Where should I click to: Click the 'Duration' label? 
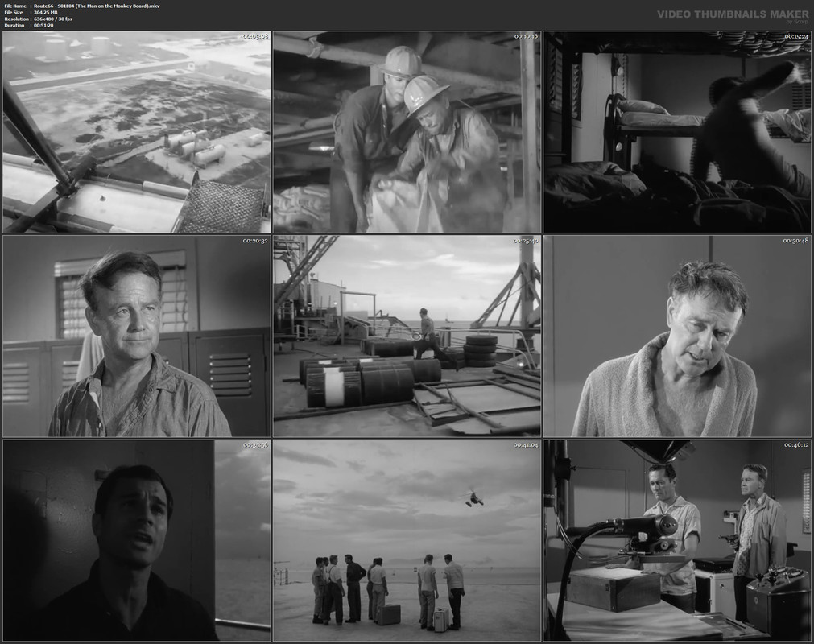[x=14, y=25]
